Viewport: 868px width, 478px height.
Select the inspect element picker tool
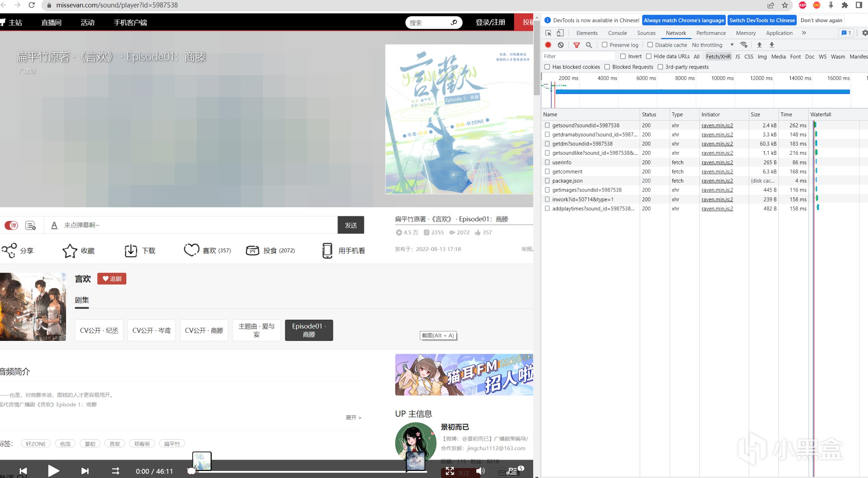[x=548, y=33]
